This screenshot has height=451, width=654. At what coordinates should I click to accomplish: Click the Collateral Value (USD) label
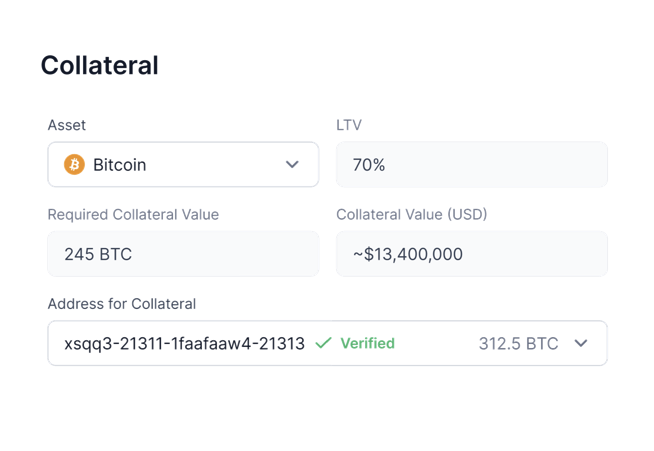412,214
